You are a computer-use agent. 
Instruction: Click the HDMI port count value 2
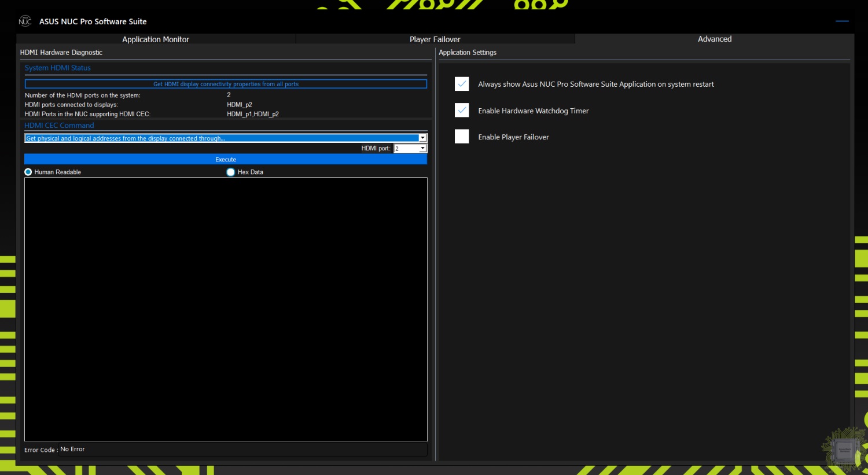229,95
